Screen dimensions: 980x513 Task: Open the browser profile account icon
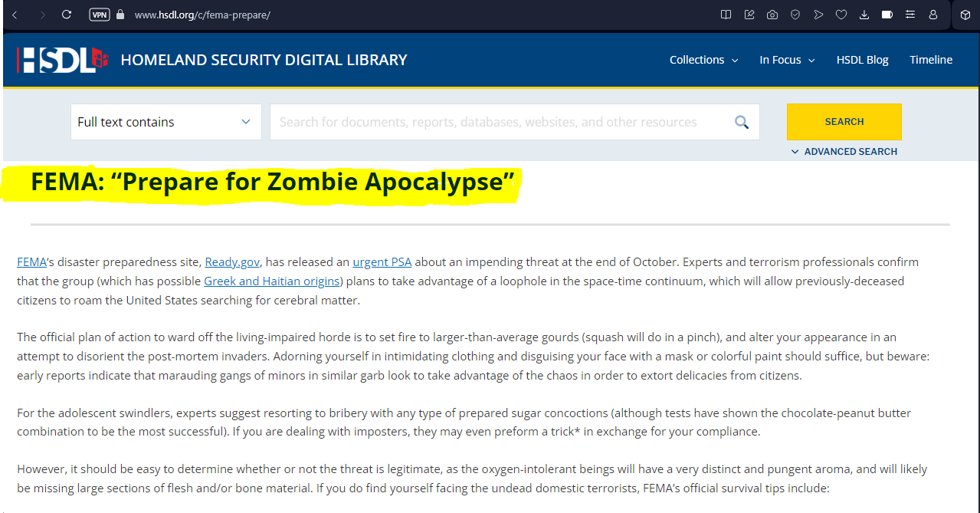[933, 15]
